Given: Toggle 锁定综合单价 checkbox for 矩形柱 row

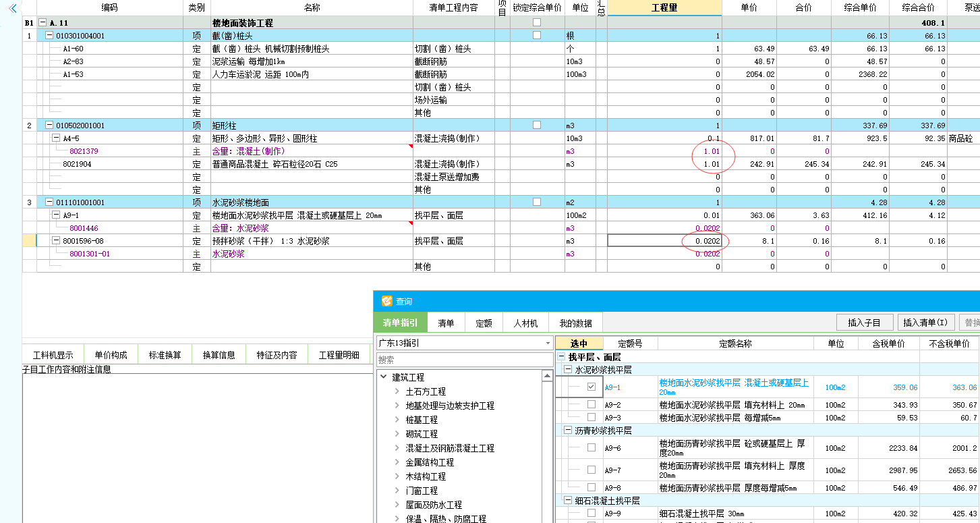Looking at the screenshot, I should coord(537,125).
